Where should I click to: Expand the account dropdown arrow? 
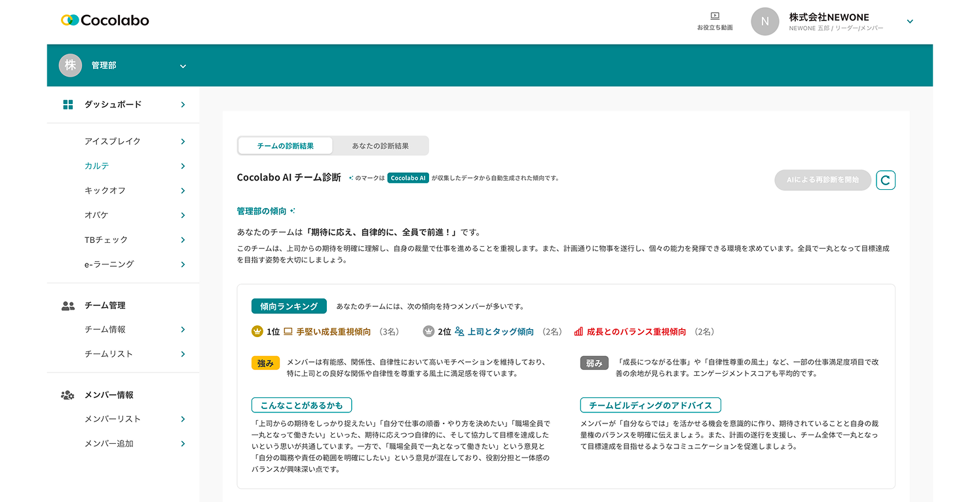[x=910, y=22]
